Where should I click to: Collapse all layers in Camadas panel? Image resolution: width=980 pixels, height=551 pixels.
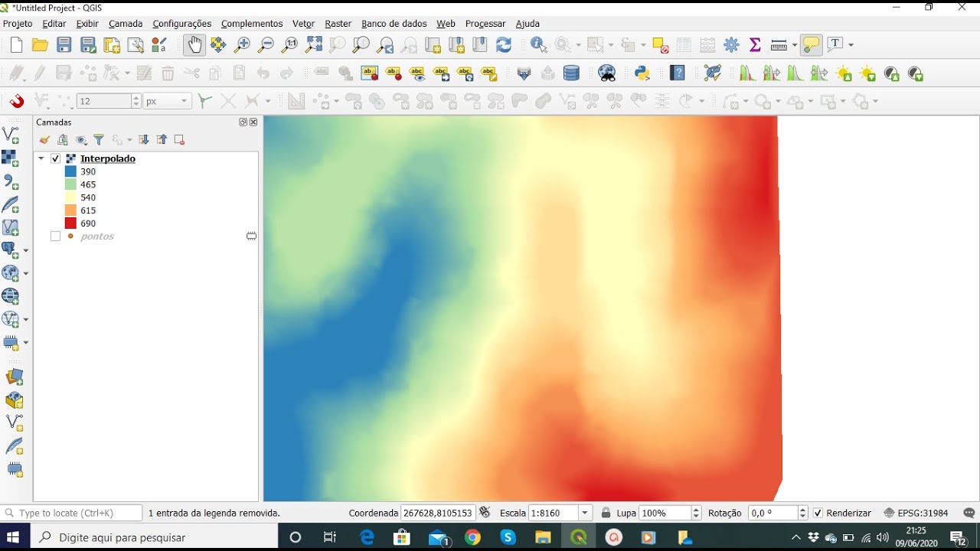(162, 139)
